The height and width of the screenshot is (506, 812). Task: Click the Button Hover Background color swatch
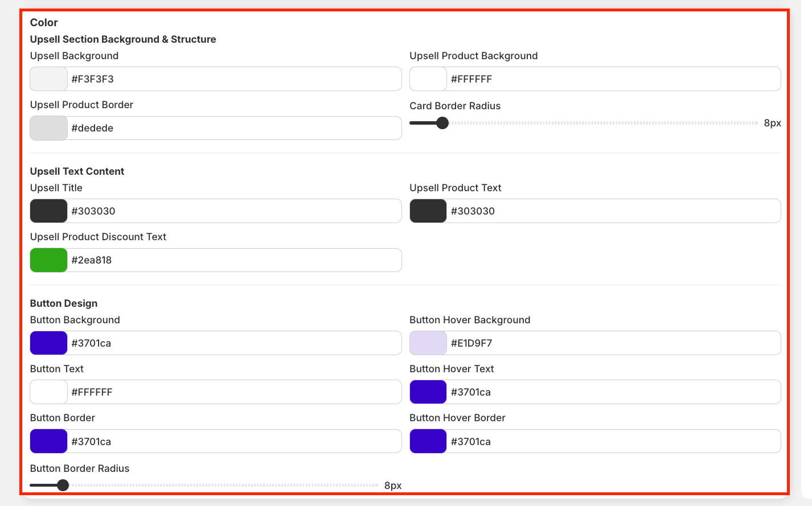[428, 343]
